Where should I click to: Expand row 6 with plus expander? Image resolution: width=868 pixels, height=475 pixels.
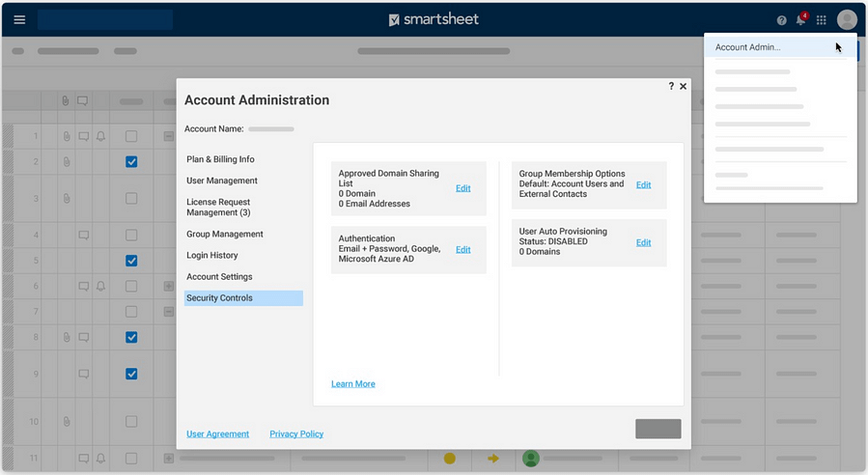pyautogui.click(x=169, y=286)
